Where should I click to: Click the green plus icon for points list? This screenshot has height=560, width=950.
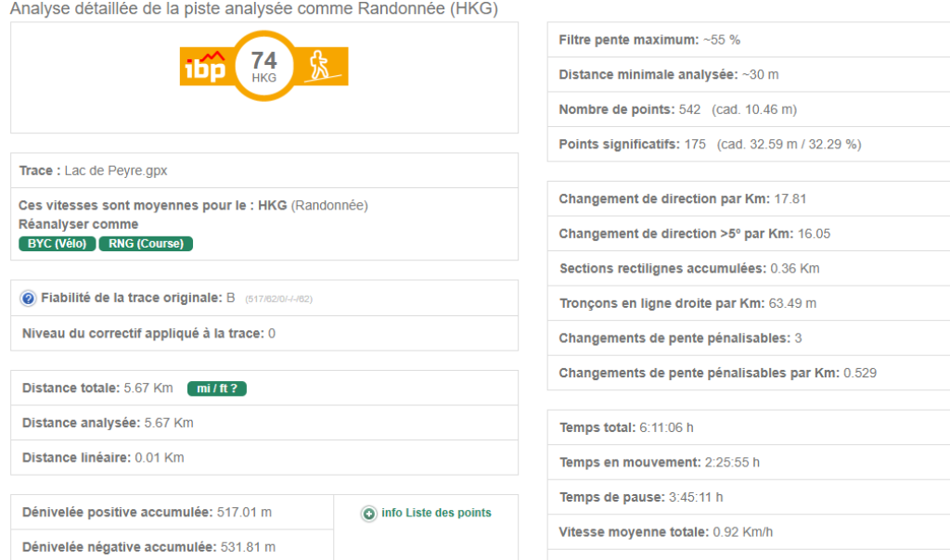369,514
